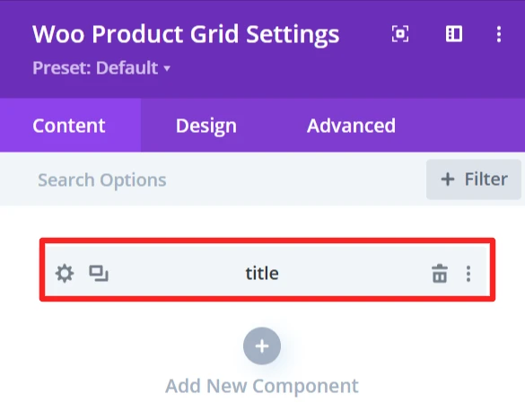
Task: Click the Add New Component label
Action: click(262, 386)
